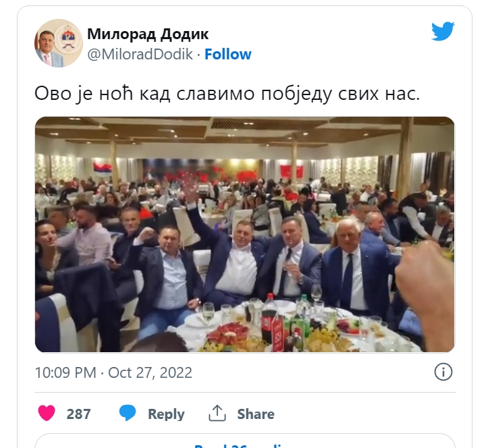Click the blue reply speech bubble icon
This screenshot has width=488, height=448.
(x=128, y=413)
